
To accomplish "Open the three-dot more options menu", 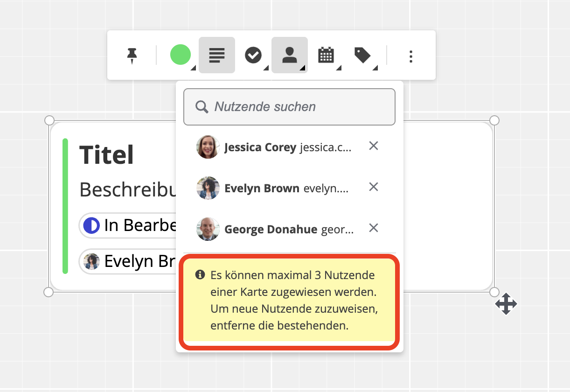I will tap(410, 56).
